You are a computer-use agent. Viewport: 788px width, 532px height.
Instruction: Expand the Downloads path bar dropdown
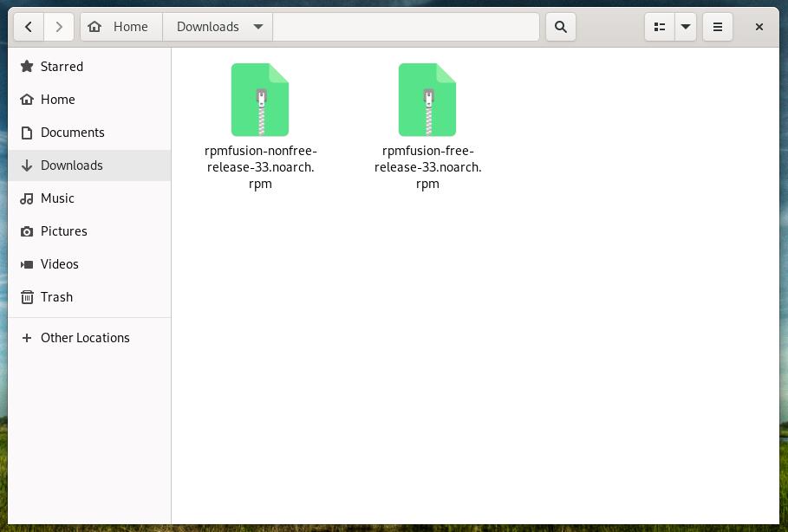[x=257, y=27]
